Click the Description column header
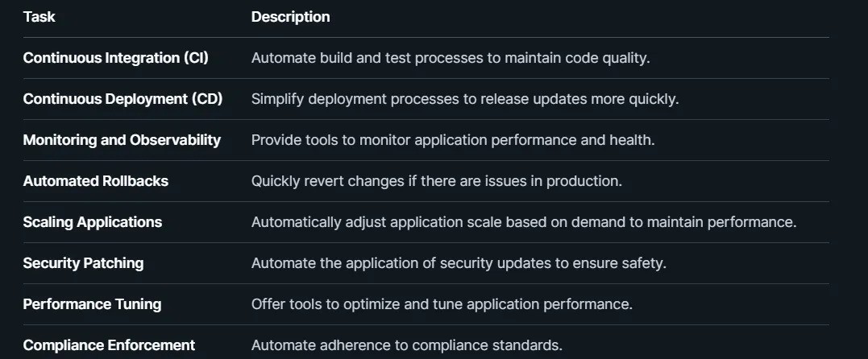 coord(290,17)
